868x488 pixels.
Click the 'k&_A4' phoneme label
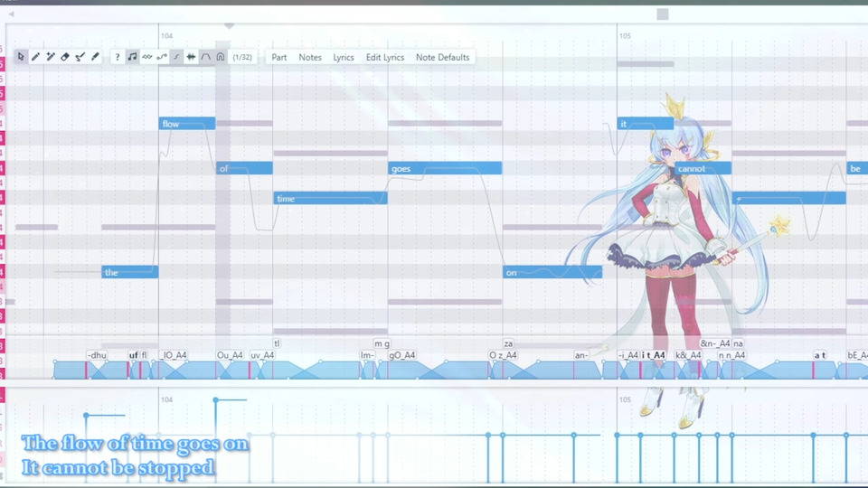click(688, 355)
